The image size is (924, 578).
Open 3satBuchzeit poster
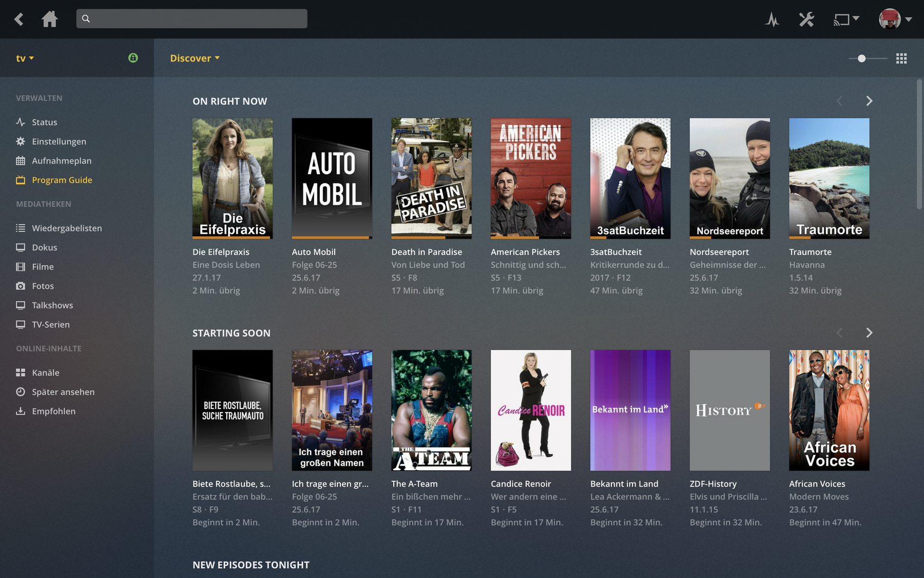[630, 178]
